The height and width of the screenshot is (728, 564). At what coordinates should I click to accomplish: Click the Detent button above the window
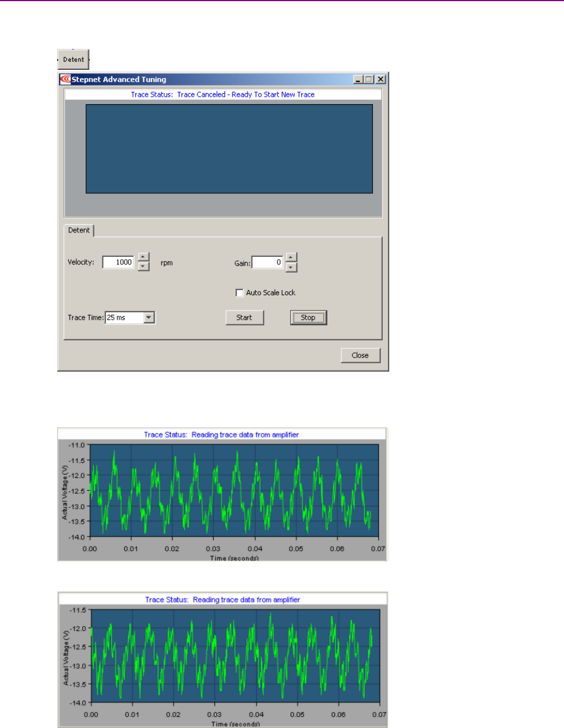(x=73, y=59)
